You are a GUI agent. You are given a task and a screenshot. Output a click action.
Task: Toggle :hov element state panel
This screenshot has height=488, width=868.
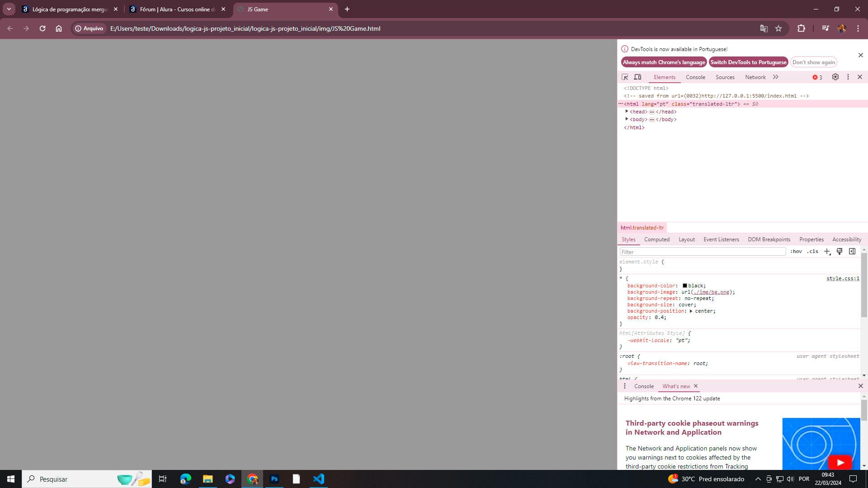point(796,252)
